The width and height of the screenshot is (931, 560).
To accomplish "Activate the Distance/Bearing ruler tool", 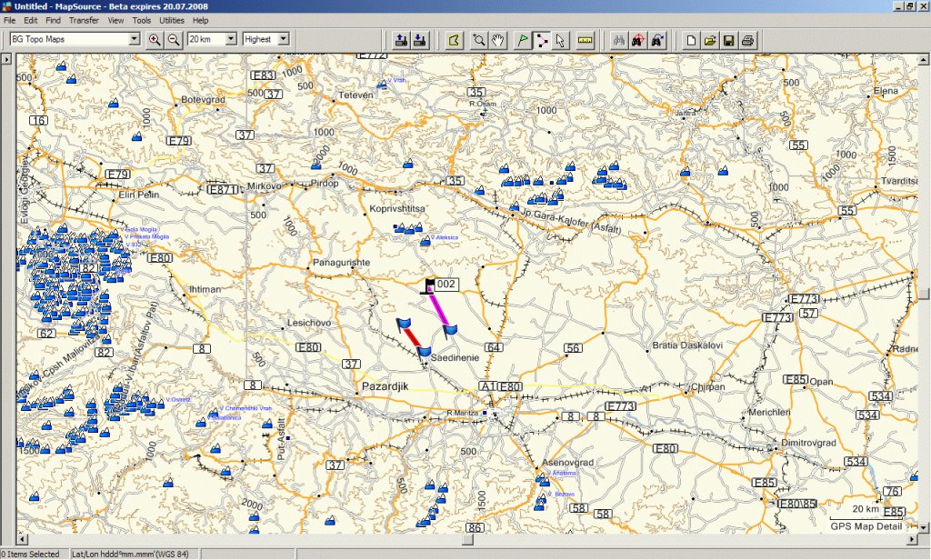I will point(585,40).
